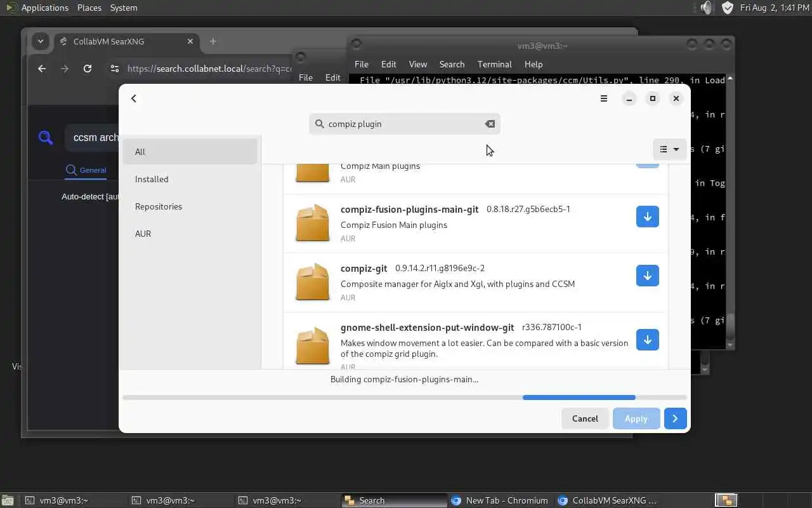Open the terminal View menu
This screenshot has height=508, width=812.
tap(417, 64)
